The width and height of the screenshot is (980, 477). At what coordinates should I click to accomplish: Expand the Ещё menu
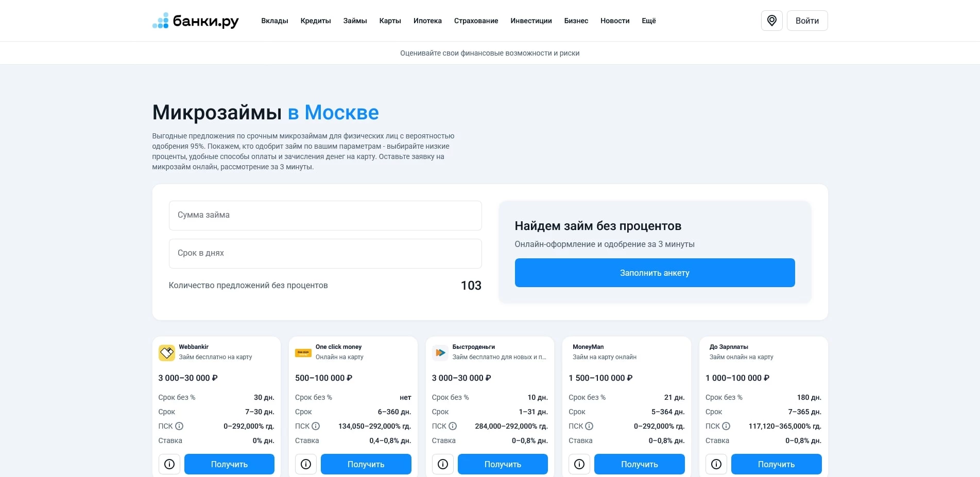(x=648, y=21)
